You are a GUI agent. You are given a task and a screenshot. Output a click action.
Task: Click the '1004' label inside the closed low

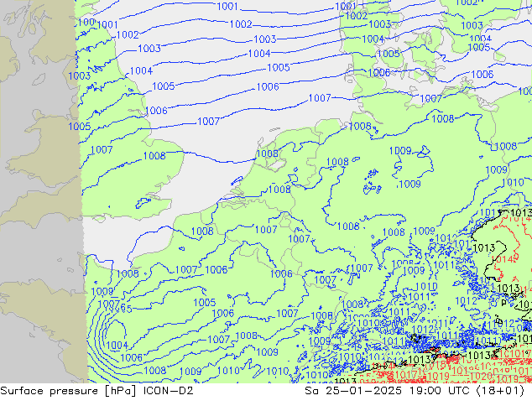117,346
